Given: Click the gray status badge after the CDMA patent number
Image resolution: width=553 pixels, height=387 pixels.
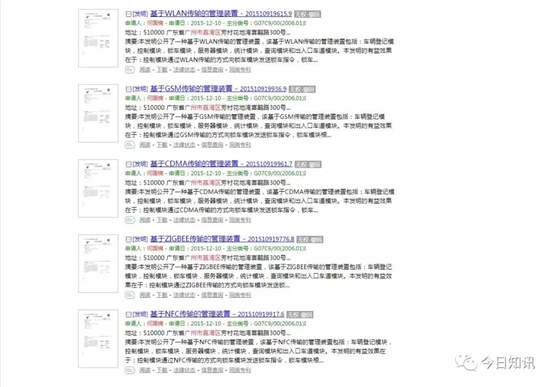Looking at the screenshot, I should pos(308,164).
